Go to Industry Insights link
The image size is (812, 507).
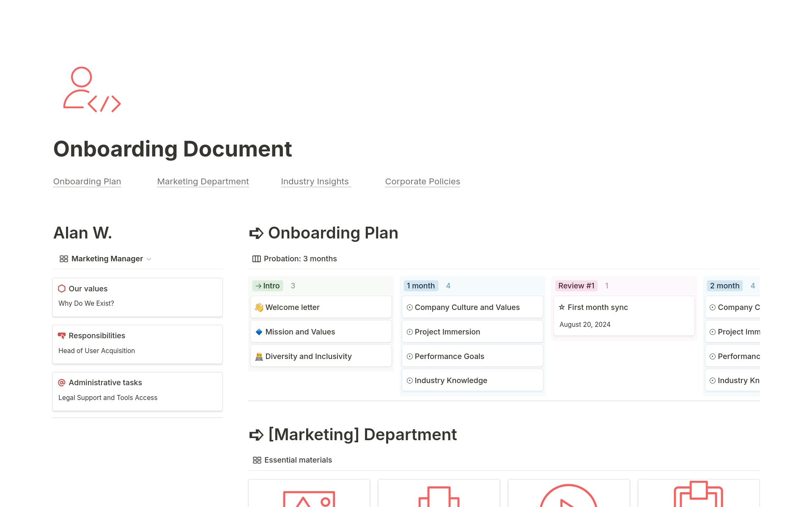coord(315,181)
